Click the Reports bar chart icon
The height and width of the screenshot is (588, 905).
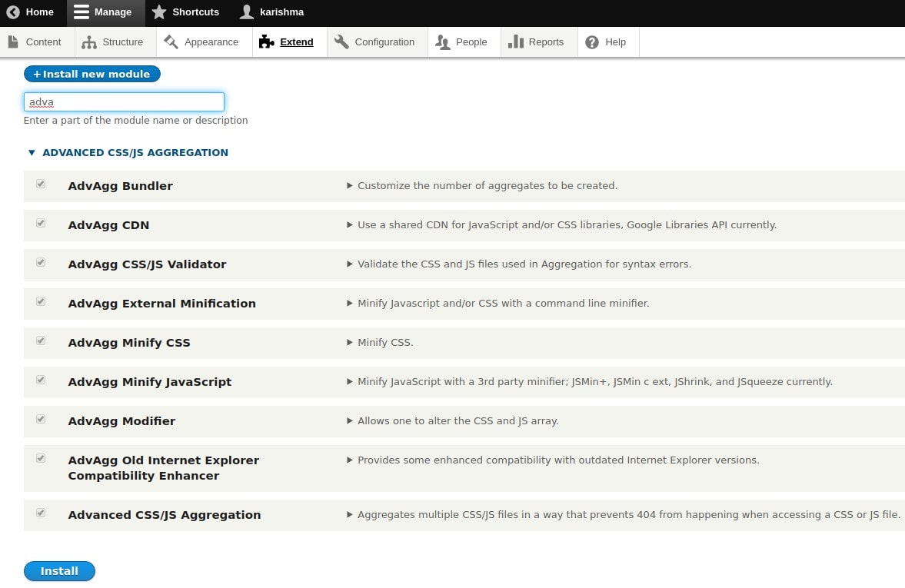click(x=515, y=42)
